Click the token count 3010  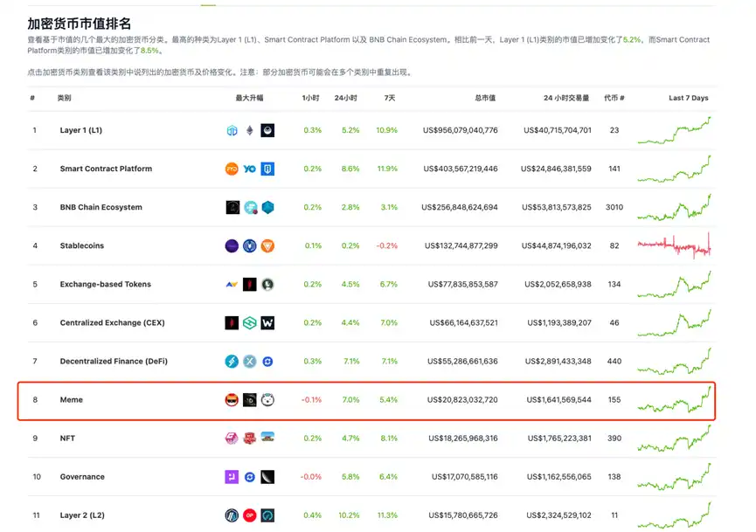click(614, 207)
